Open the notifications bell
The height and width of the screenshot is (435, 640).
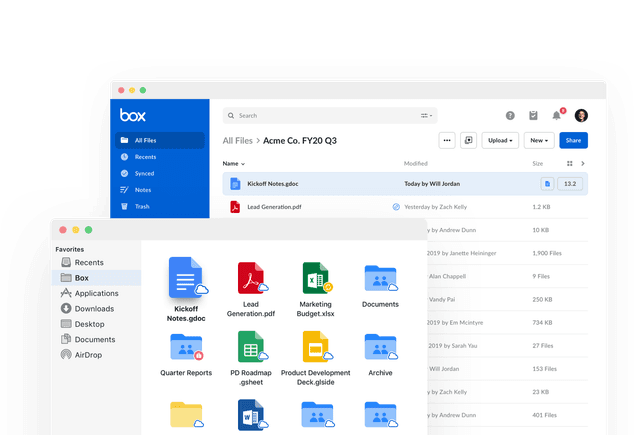click(557, 116)
